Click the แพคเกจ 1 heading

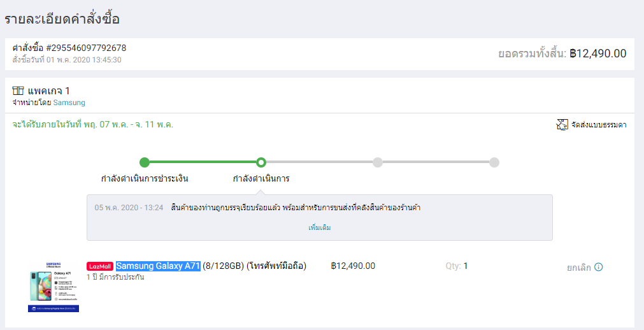[x=48, y=91]
